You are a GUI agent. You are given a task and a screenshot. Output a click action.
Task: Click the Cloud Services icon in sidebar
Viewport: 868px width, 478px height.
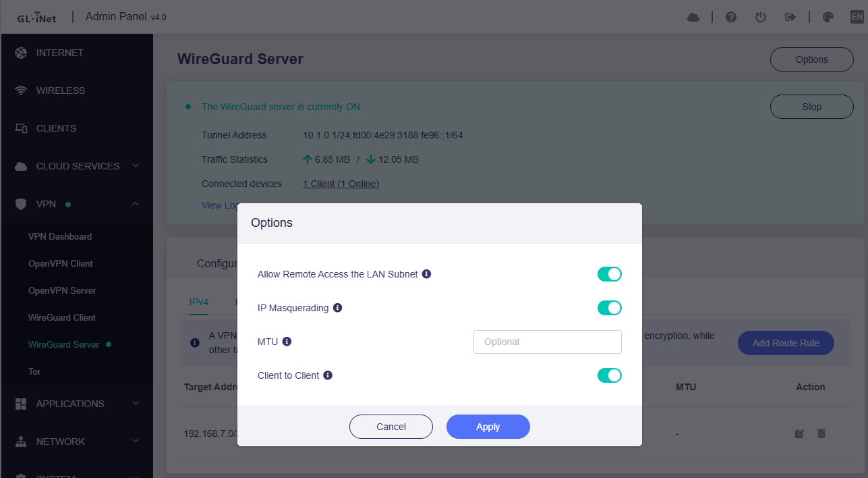click(21, 166)
